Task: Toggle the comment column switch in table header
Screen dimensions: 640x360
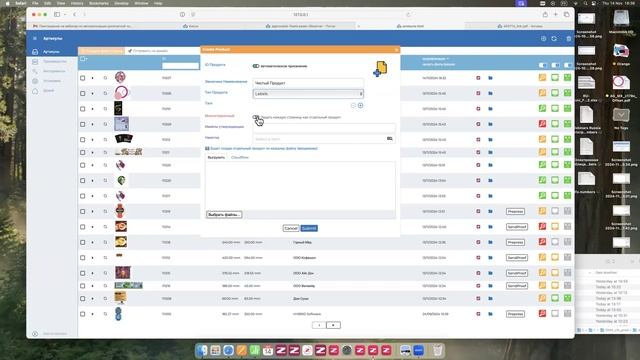Action: click(x=555, y=65)
